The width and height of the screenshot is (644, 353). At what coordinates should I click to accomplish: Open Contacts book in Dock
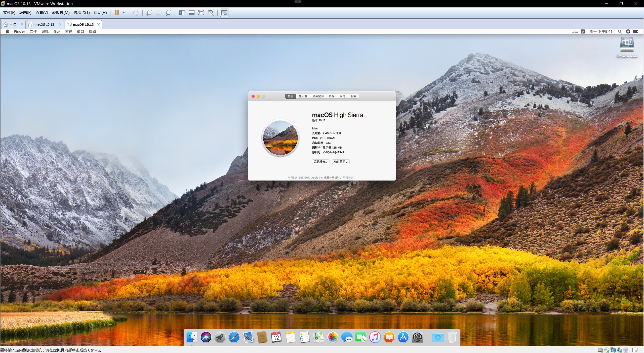pyautogui.click(x=262, y=337)
